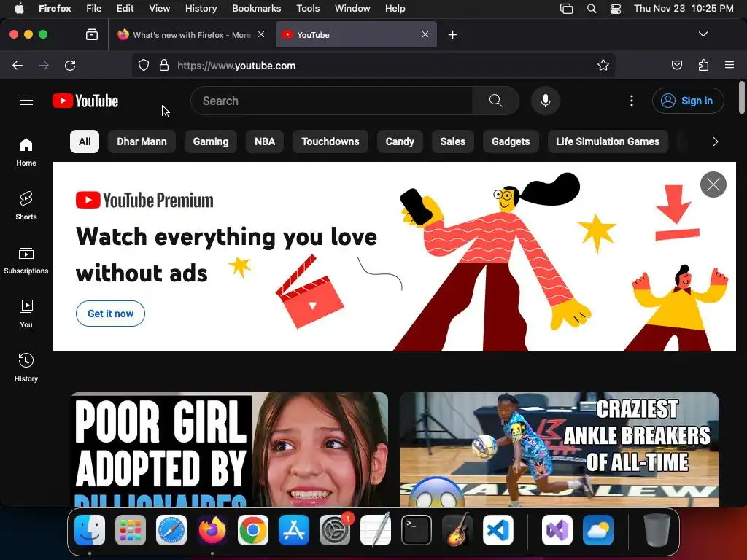Open Firefox View button
The image size is (747, 560).
coord(92,34)
